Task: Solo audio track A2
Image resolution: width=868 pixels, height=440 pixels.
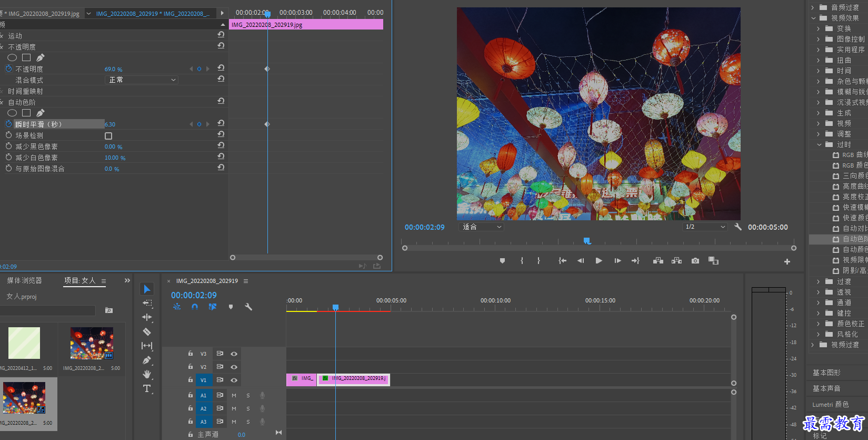Action: point(248,408)
